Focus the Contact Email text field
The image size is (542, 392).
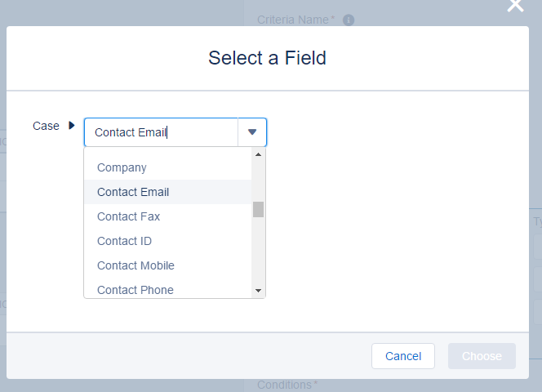[161, 132]
